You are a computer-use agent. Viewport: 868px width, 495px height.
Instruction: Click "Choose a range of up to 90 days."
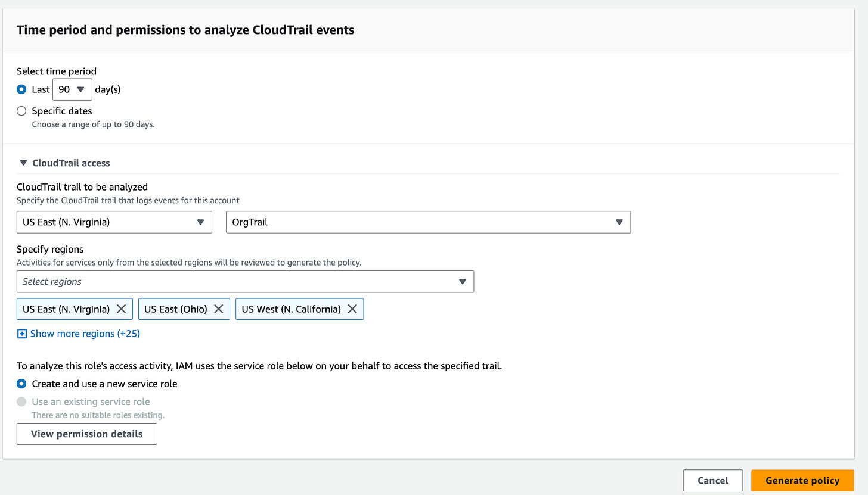pyautogui.click(x=93, y=124)
